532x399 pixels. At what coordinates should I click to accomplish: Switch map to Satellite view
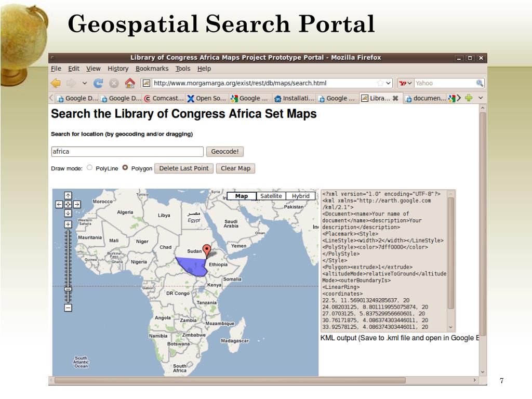coord(271,196)
